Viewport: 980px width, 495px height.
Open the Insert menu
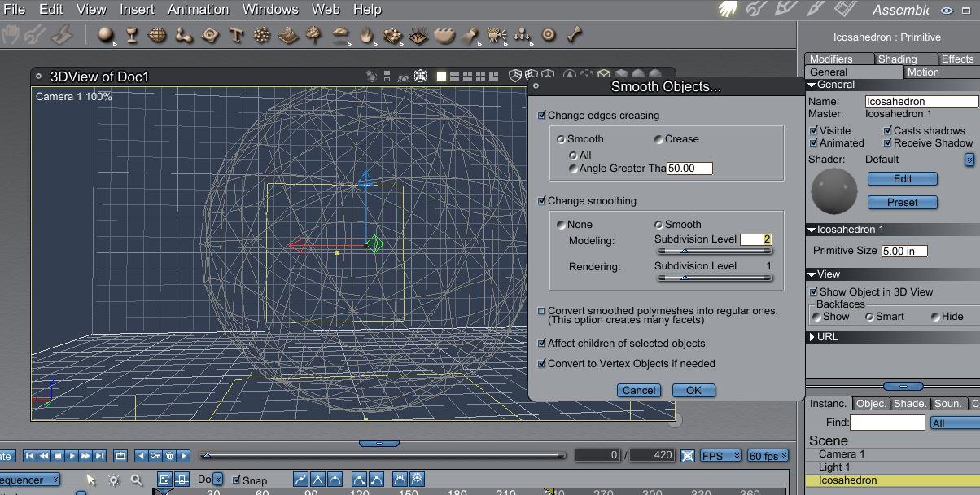[x=137, y=10]
